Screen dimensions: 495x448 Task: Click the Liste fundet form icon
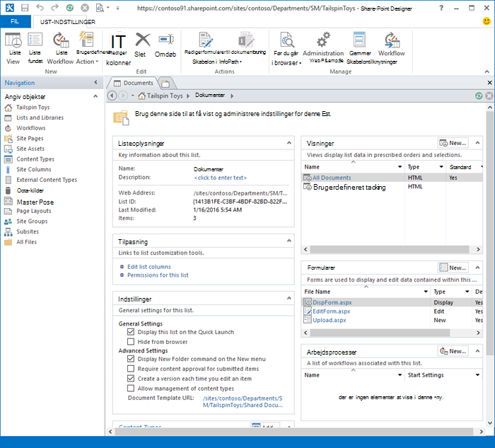click(x=35, y=40)
